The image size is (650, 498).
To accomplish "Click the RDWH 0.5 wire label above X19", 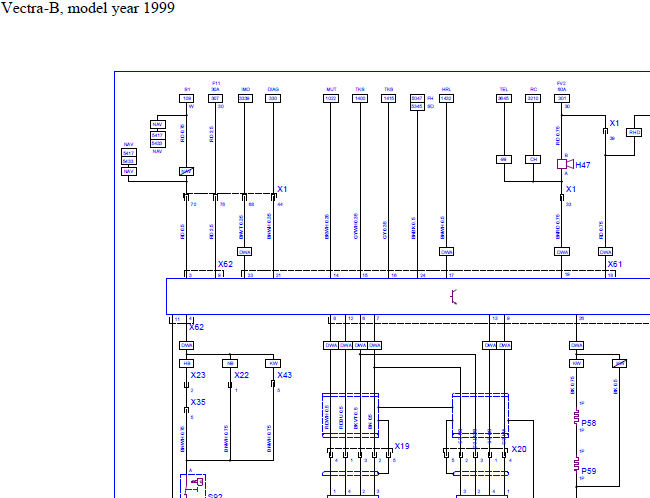I will (x=327, y=417).
